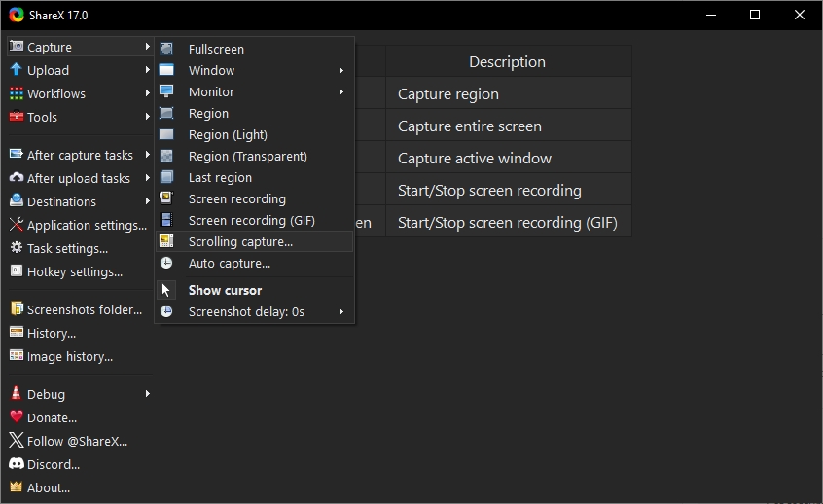Maximize the ShareX window

pyautogui.click(x=755, y=15)
